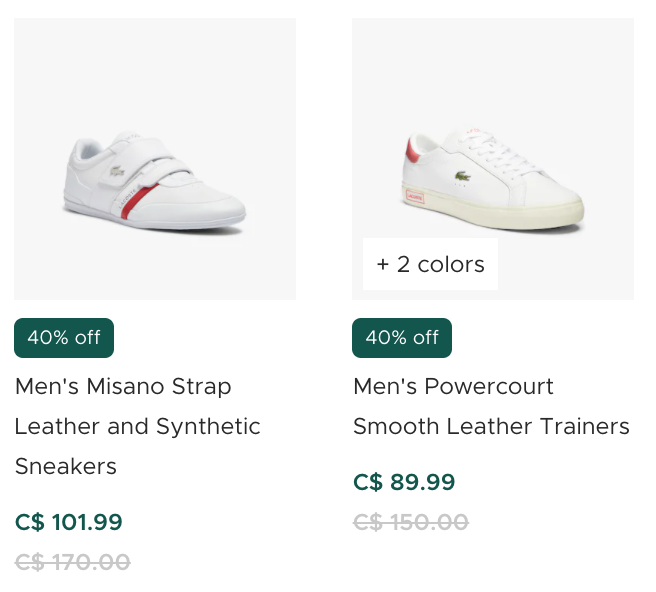Open the Men's Powercourt title link

point(453,387)
